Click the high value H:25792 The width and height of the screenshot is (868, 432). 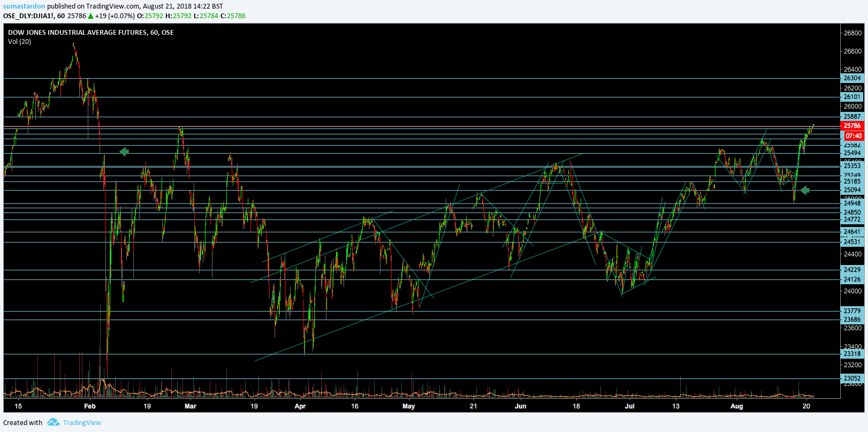click(178, 16)
